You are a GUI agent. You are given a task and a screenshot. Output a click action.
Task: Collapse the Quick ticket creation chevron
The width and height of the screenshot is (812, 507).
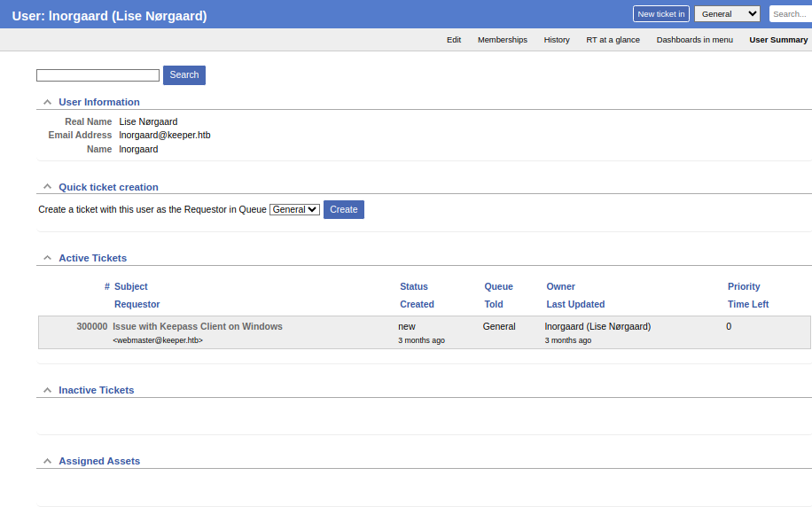coord(47,186)
